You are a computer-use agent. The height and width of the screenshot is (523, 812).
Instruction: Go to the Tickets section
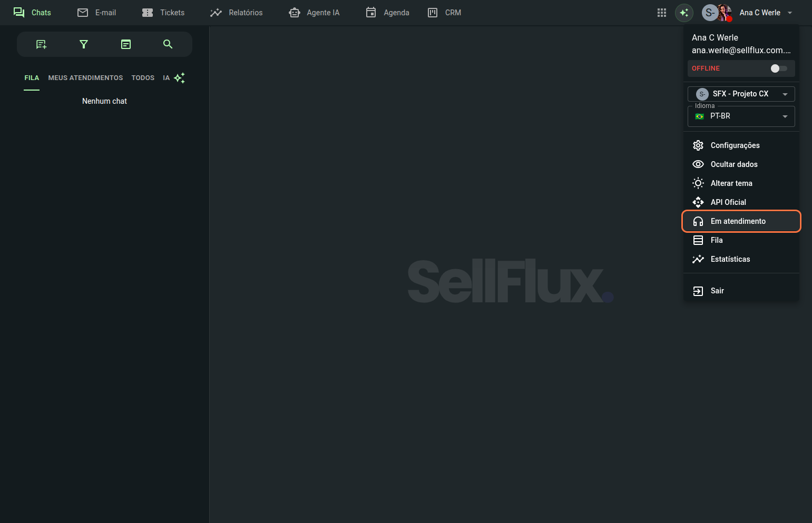point(163,13)
